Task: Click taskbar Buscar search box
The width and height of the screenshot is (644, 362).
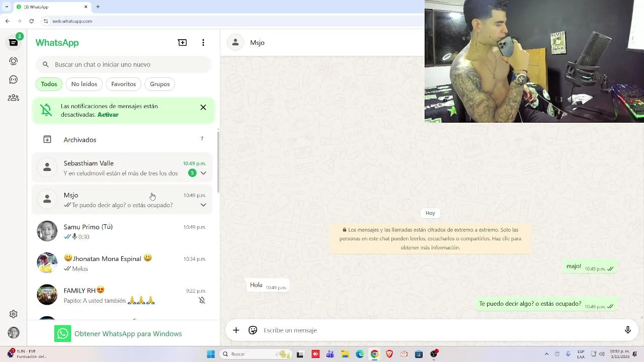Action: click(256, 354)
